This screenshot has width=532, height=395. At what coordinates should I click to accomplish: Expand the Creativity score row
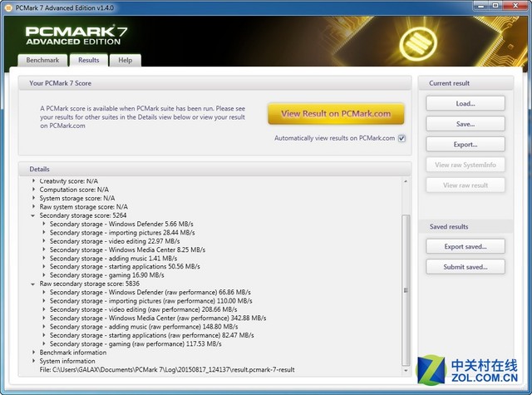pos(33,181)
